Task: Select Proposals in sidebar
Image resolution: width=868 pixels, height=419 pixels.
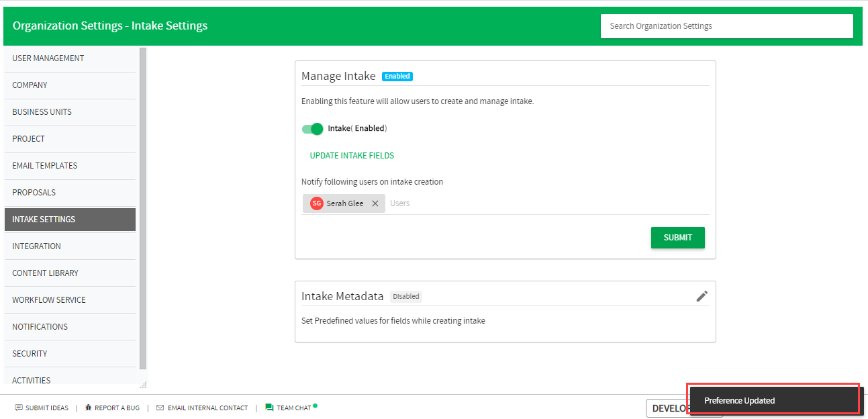Action: tap(70, 193)
